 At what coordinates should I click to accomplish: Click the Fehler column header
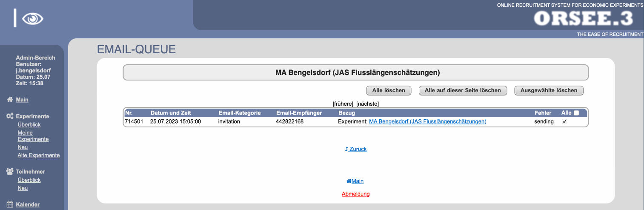[543, 113]
